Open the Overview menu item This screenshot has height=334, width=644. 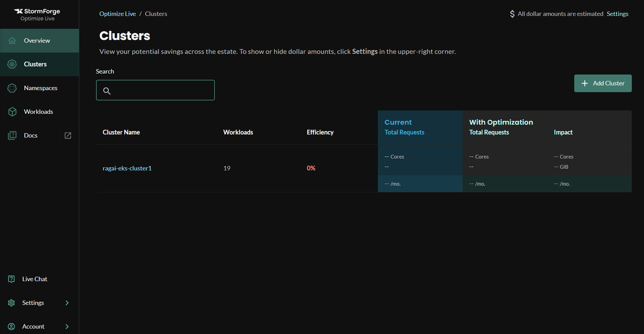click(40, 41)
